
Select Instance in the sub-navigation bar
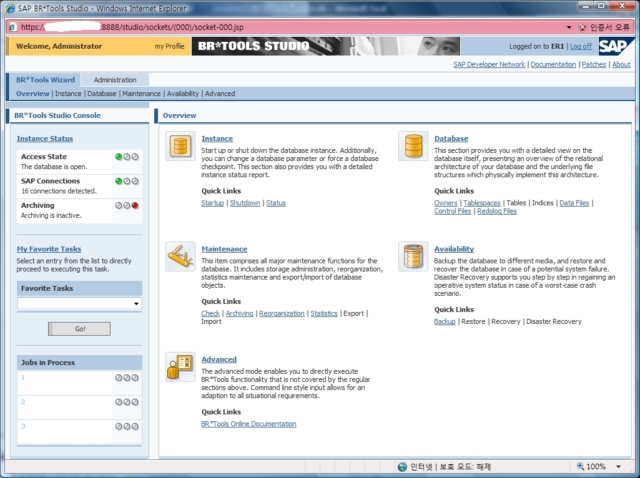[68, 93]
